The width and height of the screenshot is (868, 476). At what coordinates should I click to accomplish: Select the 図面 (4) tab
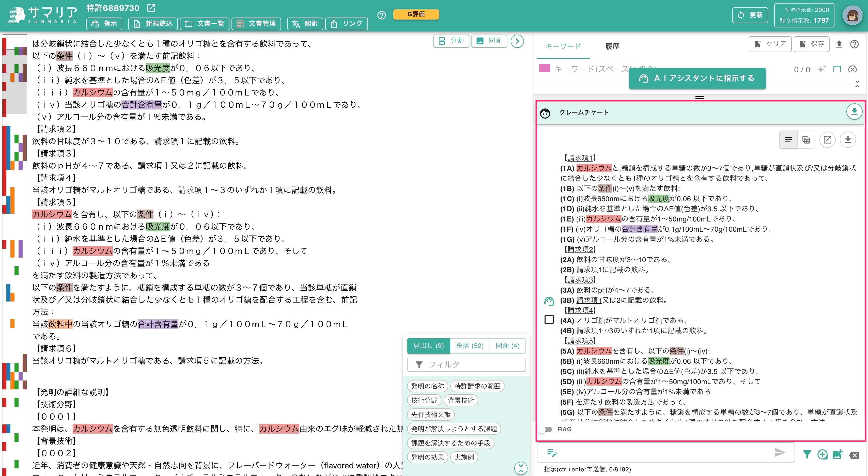[x=507, y=346]
